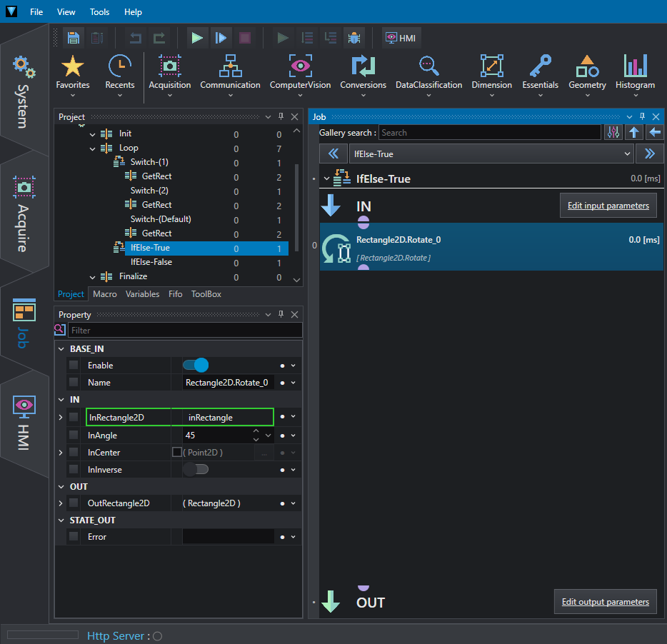Collapse the Init tree node

[92, 134]
